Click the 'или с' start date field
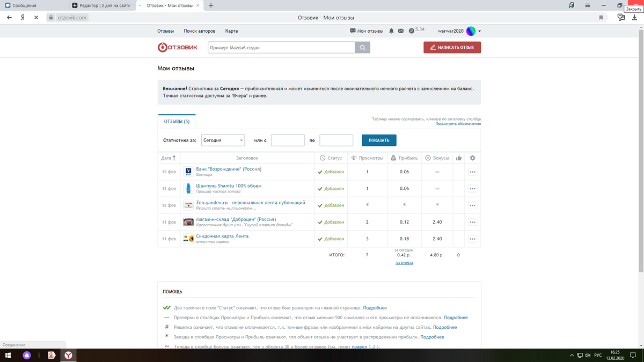 tap(288, 141)
